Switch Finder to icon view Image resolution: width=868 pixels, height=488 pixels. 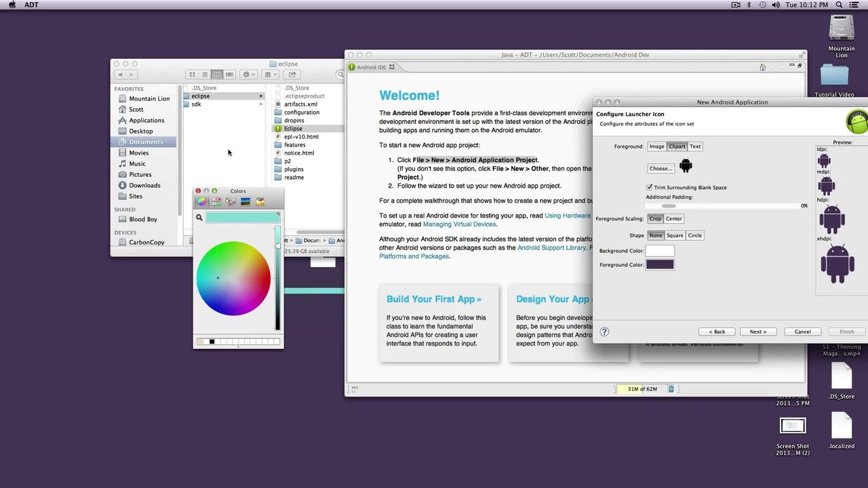click(193, 75)
